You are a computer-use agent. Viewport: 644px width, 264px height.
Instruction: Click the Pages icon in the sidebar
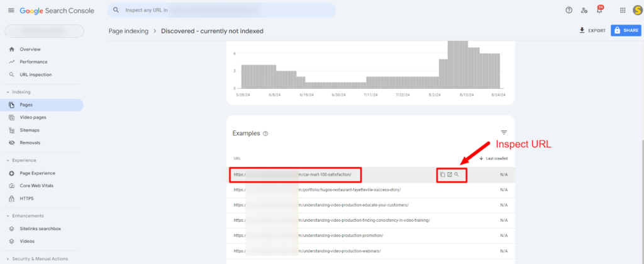11,105
